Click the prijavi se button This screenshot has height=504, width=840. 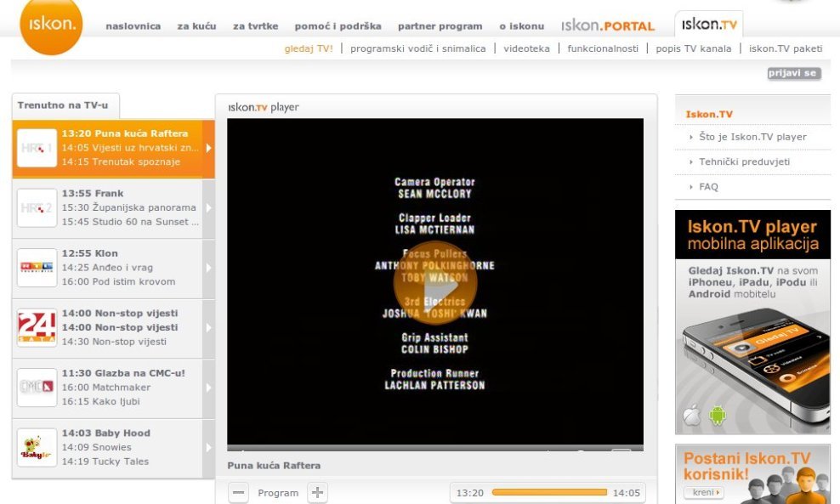794,73
